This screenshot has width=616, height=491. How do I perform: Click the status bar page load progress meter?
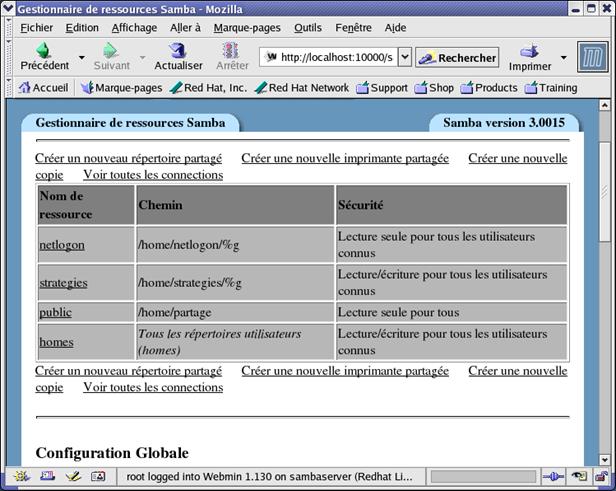point(483,477)
